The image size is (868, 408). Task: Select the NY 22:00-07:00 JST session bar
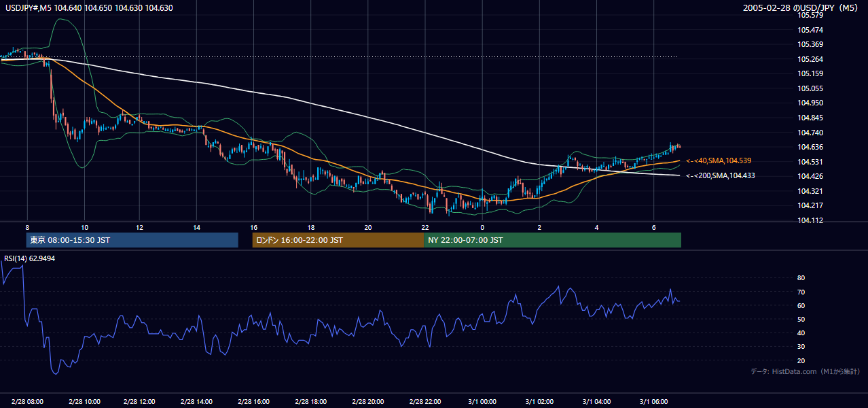pyautogui.click(x=552, y=240)
